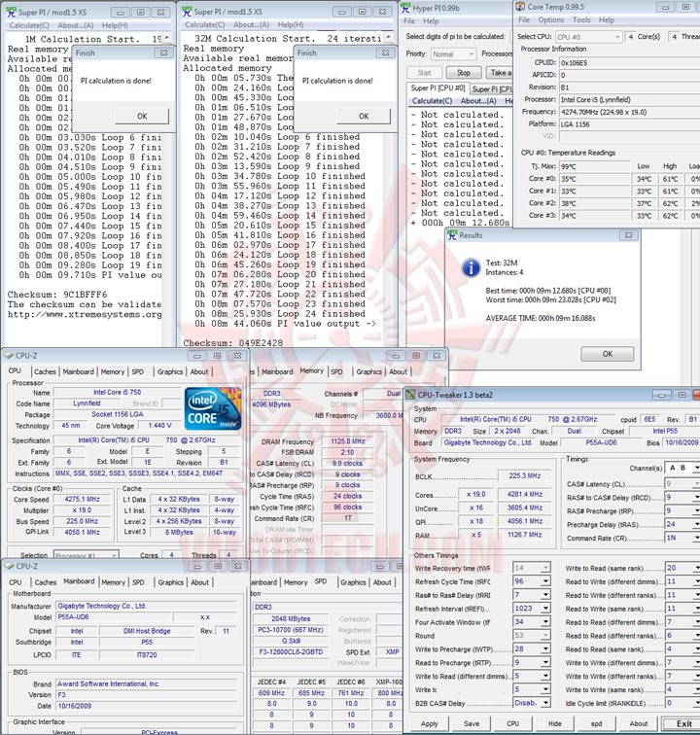700x735 pixels.
Task: Click CPUID field 0x106E5 in Core Temp
Action: tap(630, 63)
